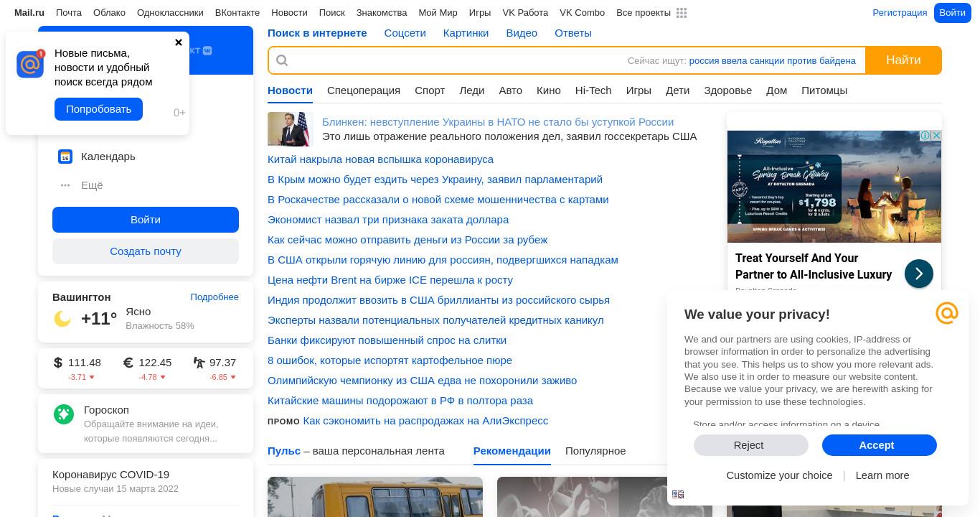Switch to 'Популярное' feed tab

[x=595, y=451]
